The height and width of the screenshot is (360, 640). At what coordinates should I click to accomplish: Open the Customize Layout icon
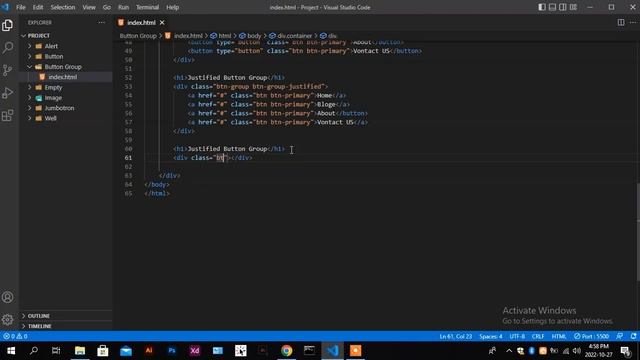coord(573,7)
